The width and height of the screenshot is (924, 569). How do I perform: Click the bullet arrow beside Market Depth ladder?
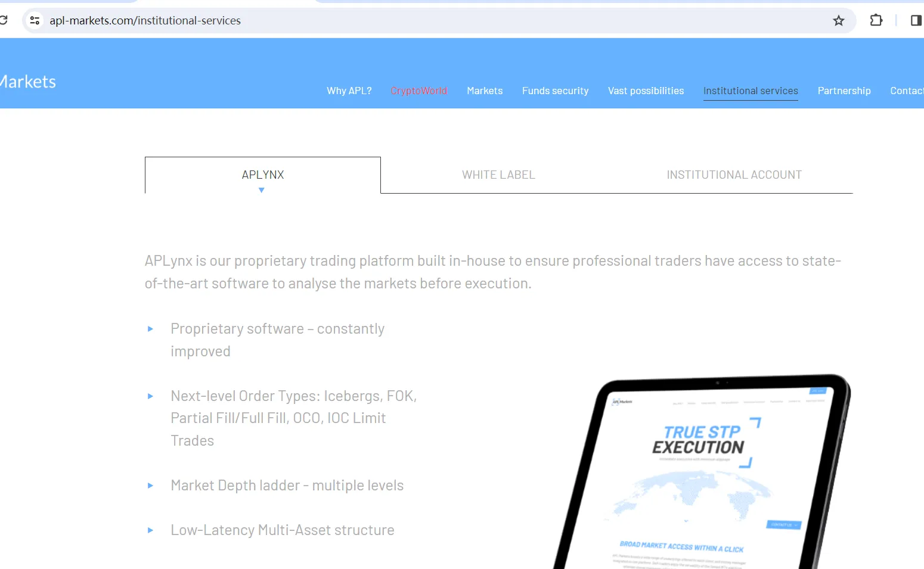(151, 486)
